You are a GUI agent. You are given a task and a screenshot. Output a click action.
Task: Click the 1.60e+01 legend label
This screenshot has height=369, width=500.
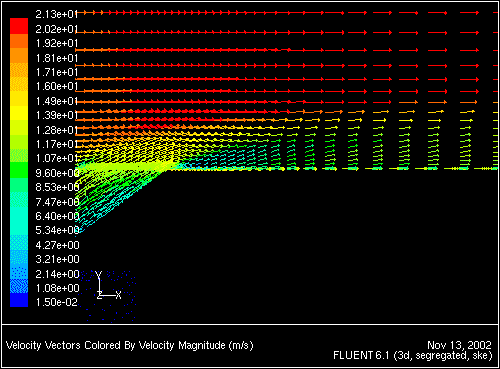pyautogui.click(x=57, y=86)
